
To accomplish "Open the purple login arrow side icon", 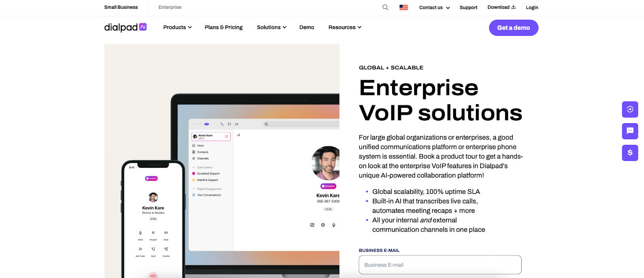I will (630, 109).
